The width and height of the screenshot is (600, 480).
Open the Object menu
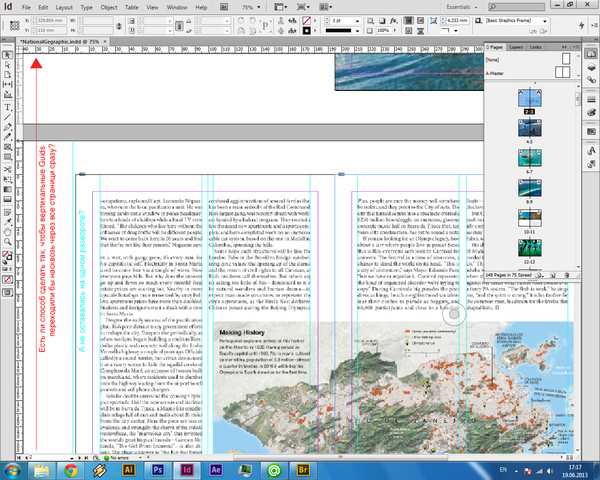pyautogui.click(x=109, y=7)
